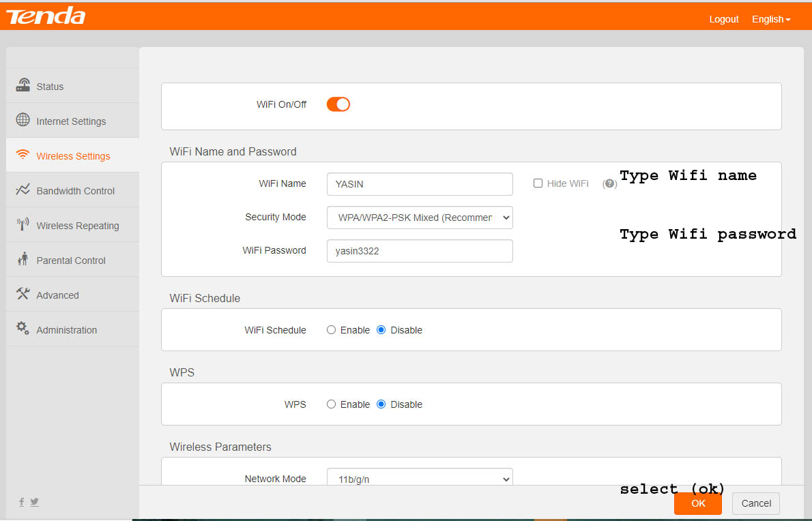The image size is (812, 521).
Task: Open the help question mark next to Hide WiFi
Action: pos(609,184)
